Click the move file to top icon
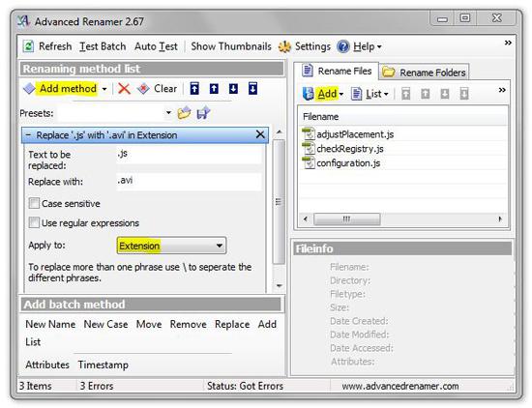Screen dimensions: 532x408 click(406, 94)
